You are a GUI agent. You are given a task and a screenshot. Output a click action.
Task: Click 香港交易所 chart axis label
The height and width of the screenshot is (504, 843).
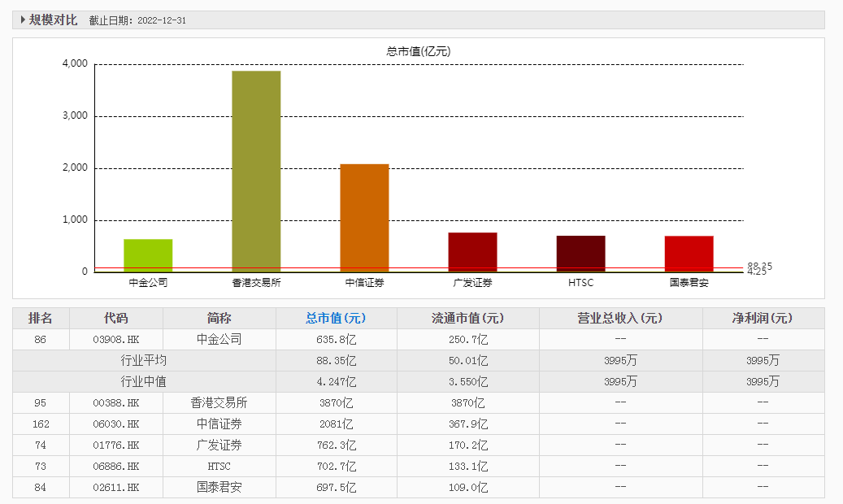(x=256, y=282)
